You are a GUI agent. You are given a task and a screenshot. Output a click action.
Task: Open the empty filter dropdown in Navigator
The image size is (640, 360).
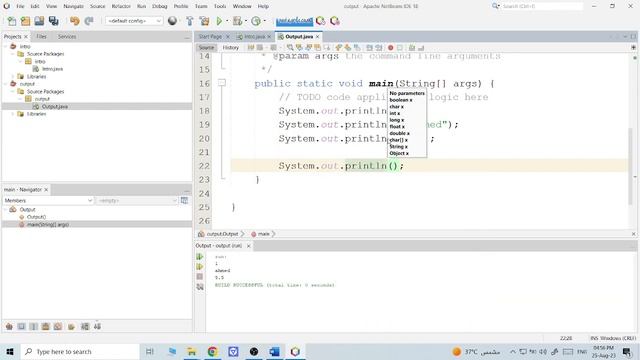coord(136,200)
